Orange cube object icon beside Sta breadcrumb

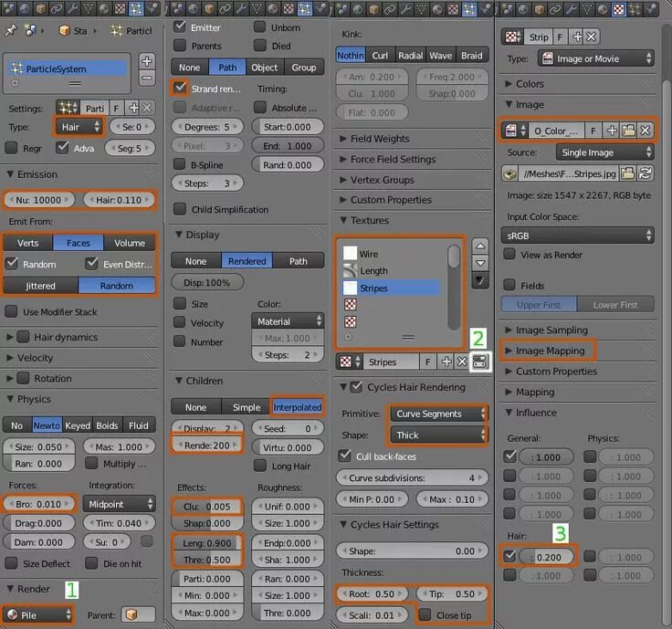point(64,30)
